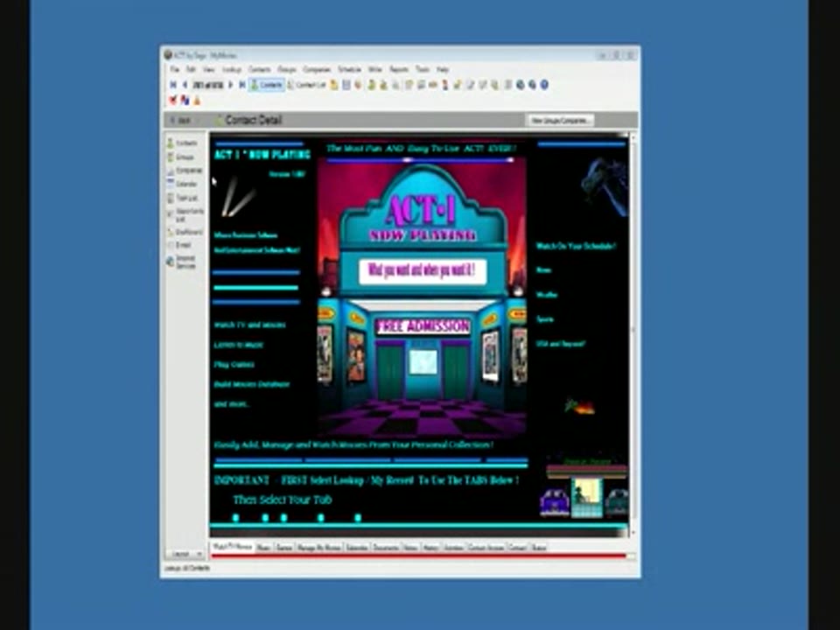Open Contacts in the left navigation bar

[182, 143]
